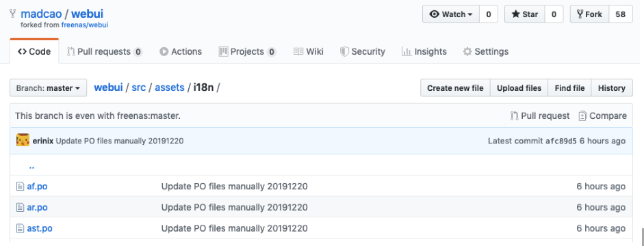Click the fork icon beside madcao

click(13, 14)
